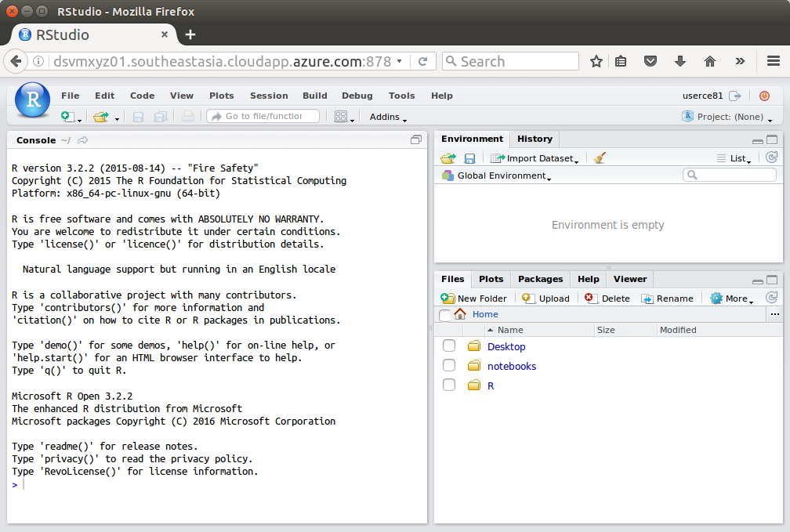Click the new file icon in toolbar
Viewport: 790px width, 532px height.
tap(68, 117)
